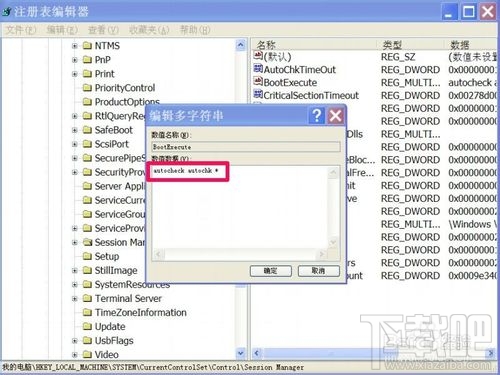The width and height of the screenshot is (500, 375).
Task: Confirm with the 确定 button
Action: point(271,271)
